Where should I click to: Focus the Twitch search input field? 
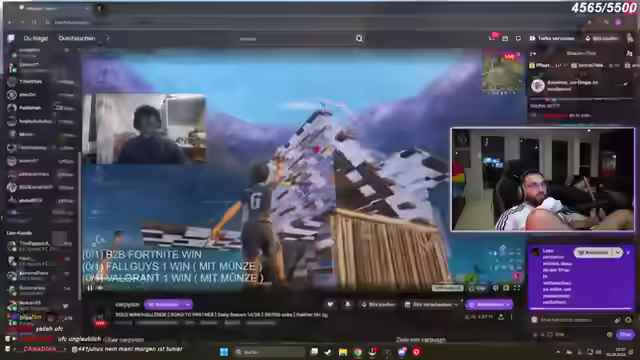pos(296,39)
